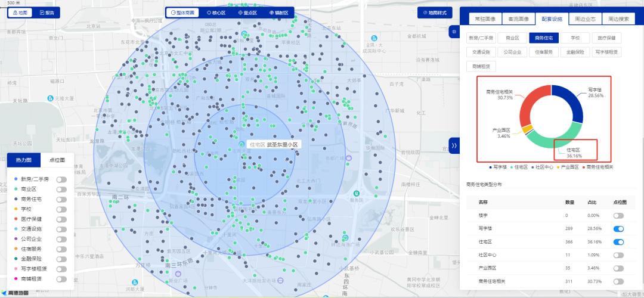Open the 报告 report view
This screenshot has width=644, height=298.
[x=47, y=13]
